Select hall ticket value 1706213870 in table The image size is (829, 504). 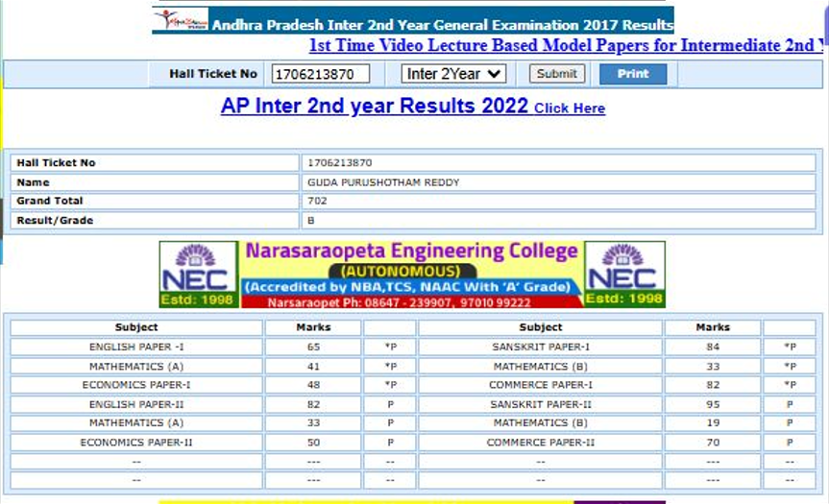click(x=339, y=162)
